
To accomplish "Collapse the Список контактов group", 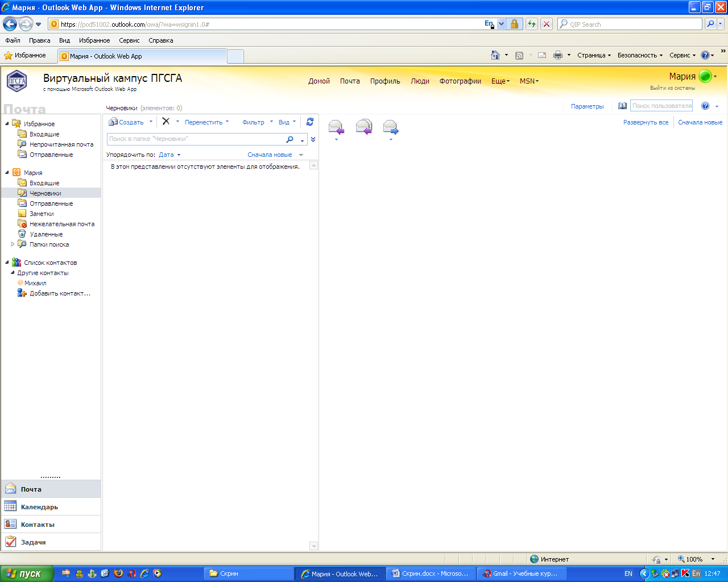I will pyautogui.click(x=7, y=262).
